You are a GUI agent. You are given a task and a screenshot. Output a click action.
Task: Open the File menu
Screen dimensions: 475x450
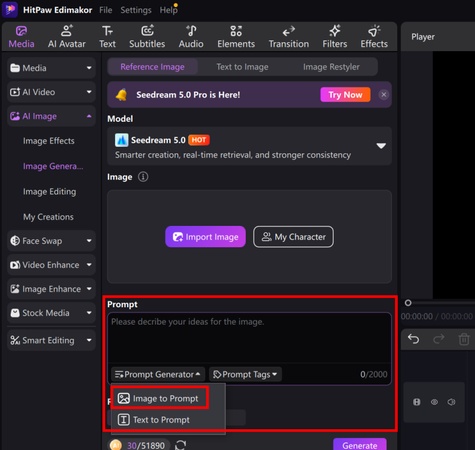(106, 10)
